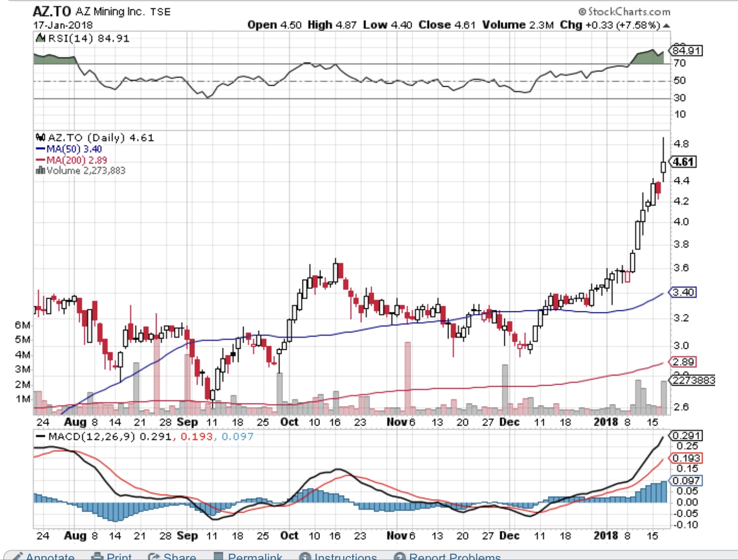
Task: Click the MACD(12,26,9) indicator label
Action: point(92,437)
